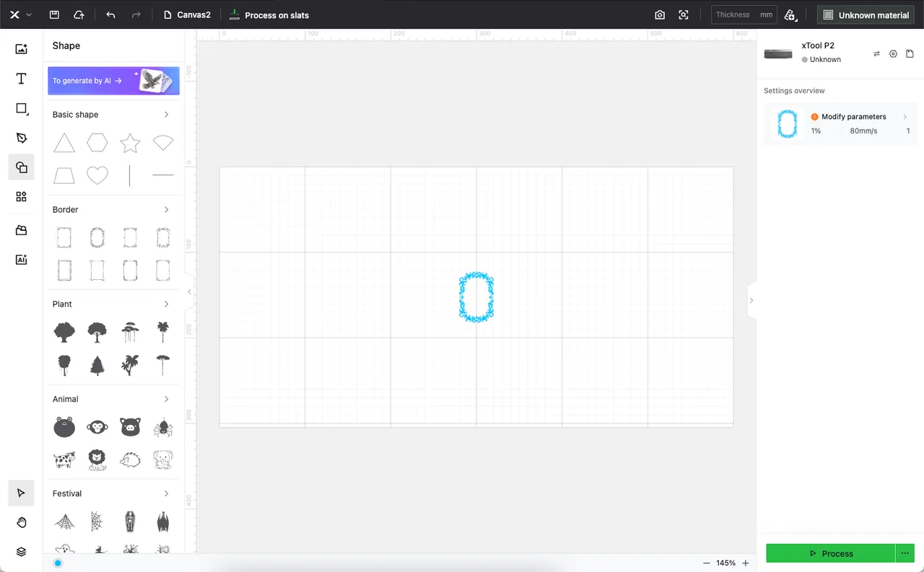Expand the Border category

click(166, 210)
